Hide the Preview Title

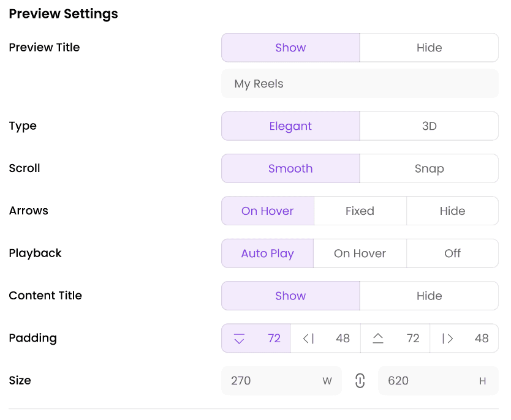tap(429, 48)
